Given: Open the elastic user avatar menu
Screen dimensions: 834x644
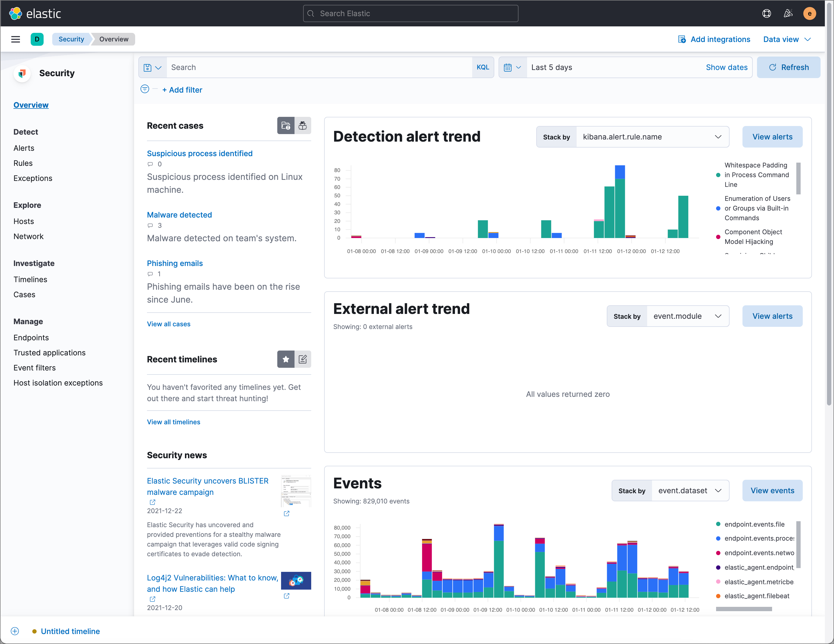Looking at the screenshot, I should click(810, 13).
